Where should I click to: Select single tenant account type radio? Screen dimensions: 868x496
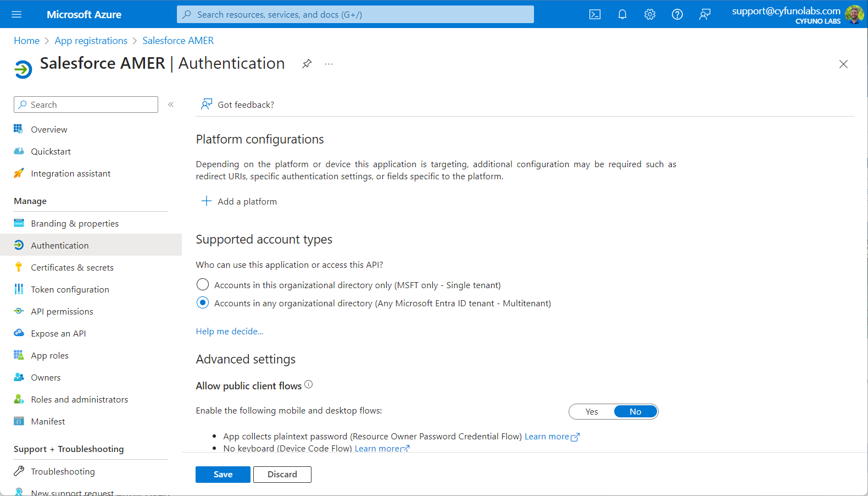pos(203,285)
